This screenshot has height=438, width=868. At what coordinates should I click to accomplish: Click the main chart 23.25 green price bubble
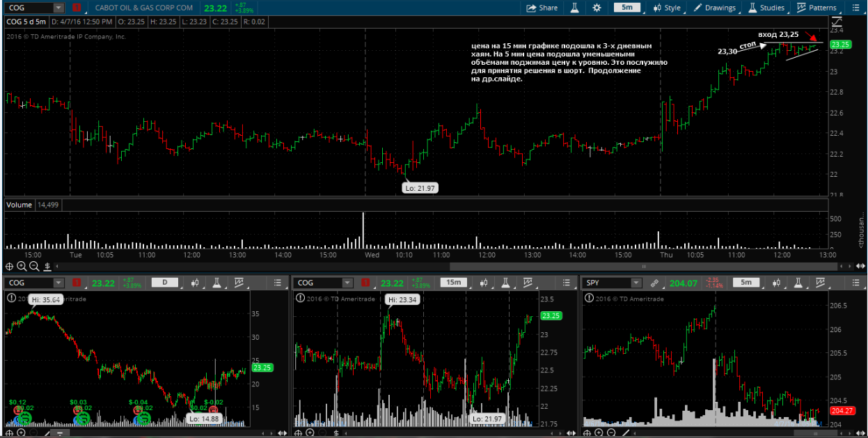[841, 44]
